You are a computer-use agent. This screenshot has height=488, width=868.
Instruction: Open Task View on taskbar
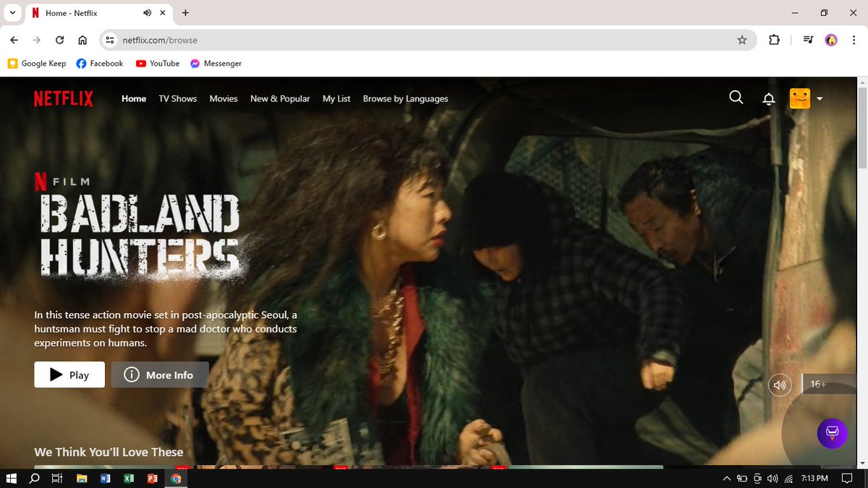[x=57, y=479]
